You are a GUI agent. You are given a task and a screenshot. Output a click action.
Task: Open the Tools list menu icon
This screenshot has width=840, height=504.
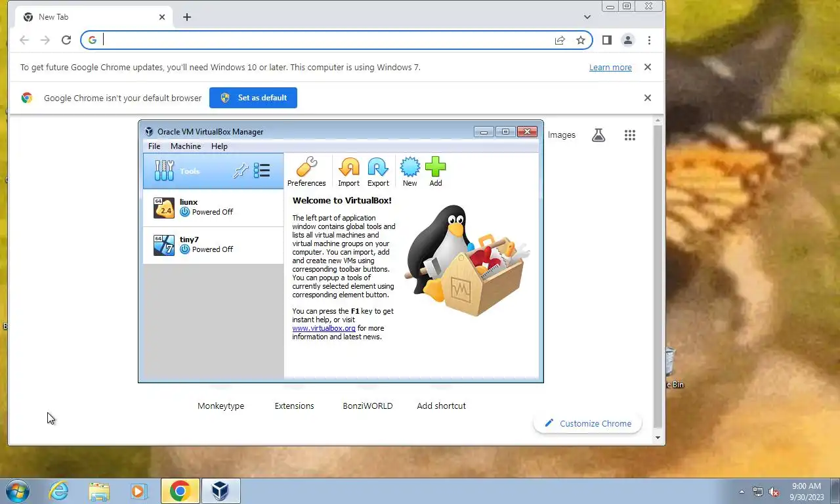tap(262, 171)
